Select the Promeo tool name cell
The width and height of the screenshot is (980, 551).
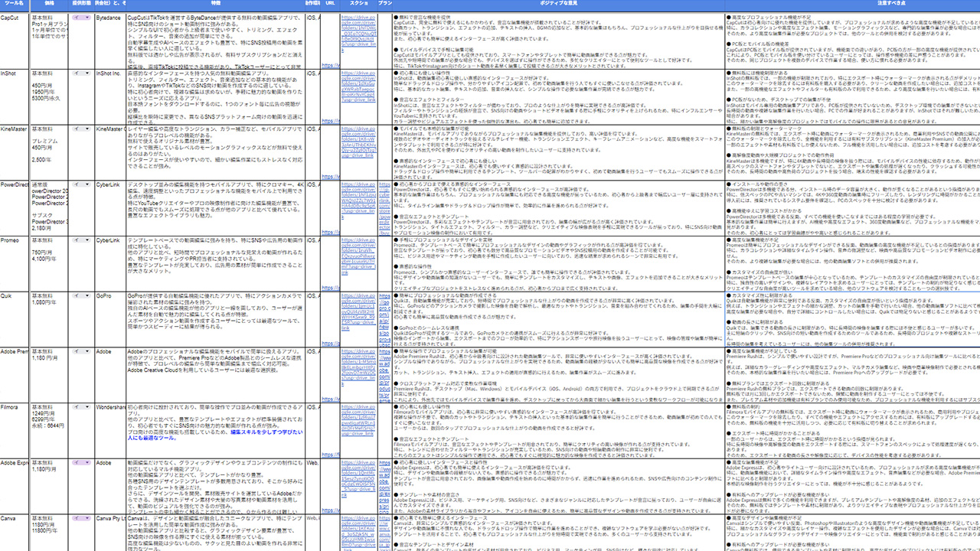point(15,263)
